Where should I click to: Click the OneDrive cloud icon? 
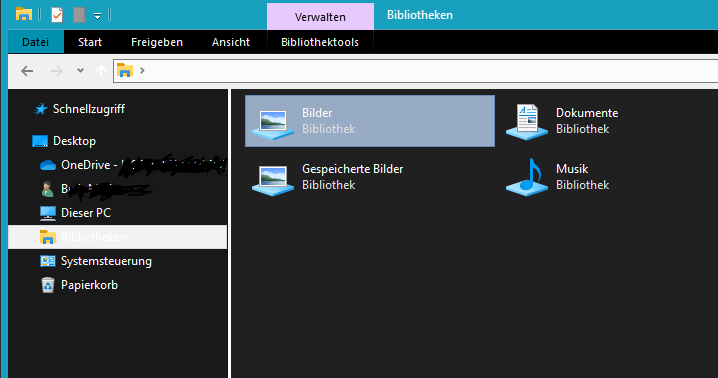[x=48, y=165]
